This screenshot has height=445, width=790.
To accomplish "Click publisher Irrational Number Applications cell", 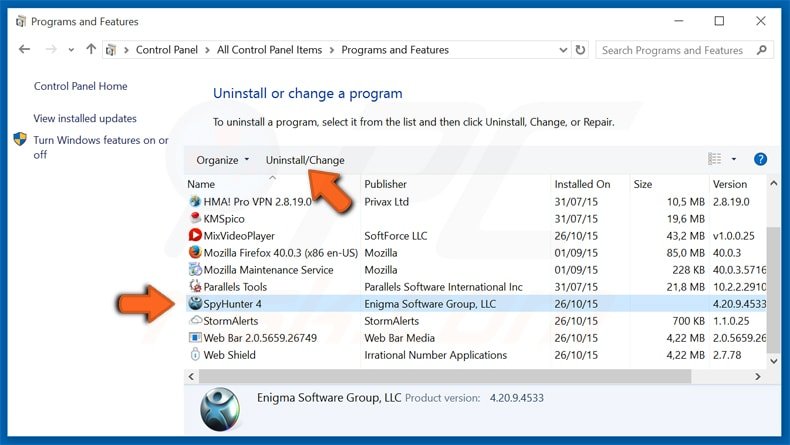I will click(435, 355).
